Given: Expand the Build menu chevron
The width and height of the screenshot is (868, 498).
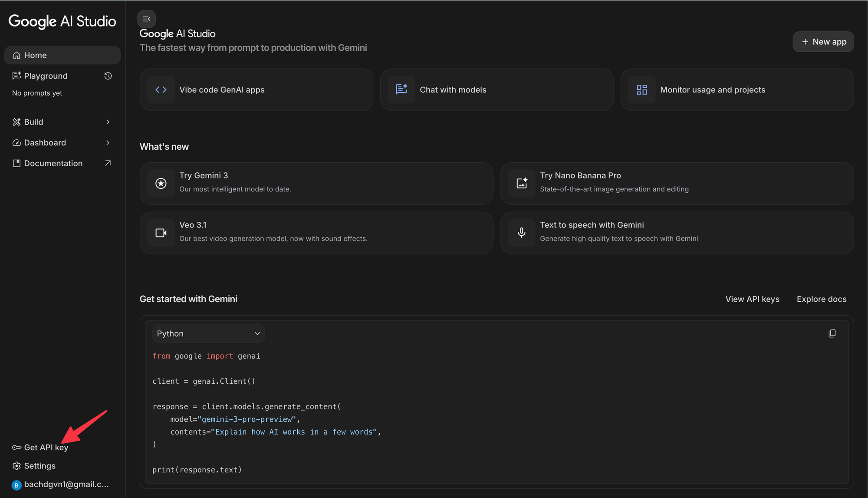Looking at the screenshot, I should 108,122.
